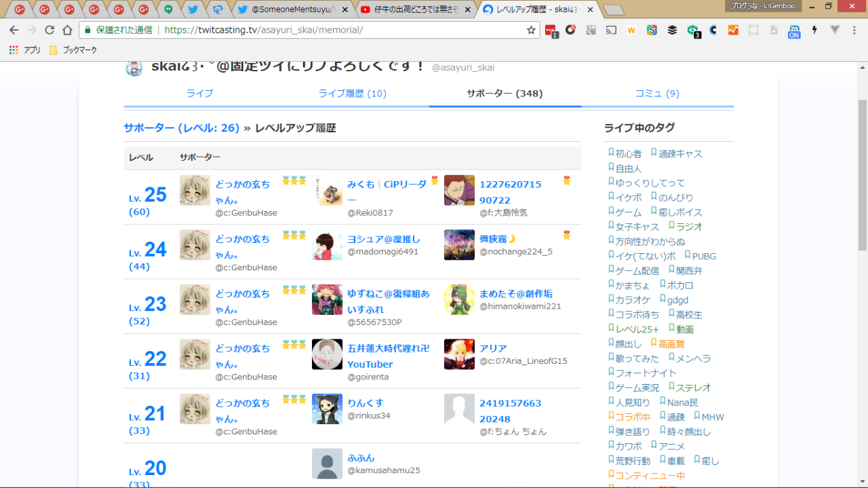Viewport: 868px width, 488px height.
Task: Click the 過疎キャス tag link
Action: [680, 154]
